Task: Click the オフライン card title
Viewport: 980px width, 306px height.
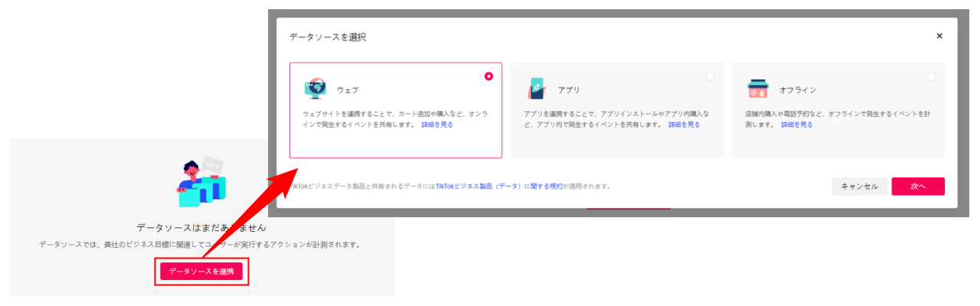Action: [x=798, y=90]
